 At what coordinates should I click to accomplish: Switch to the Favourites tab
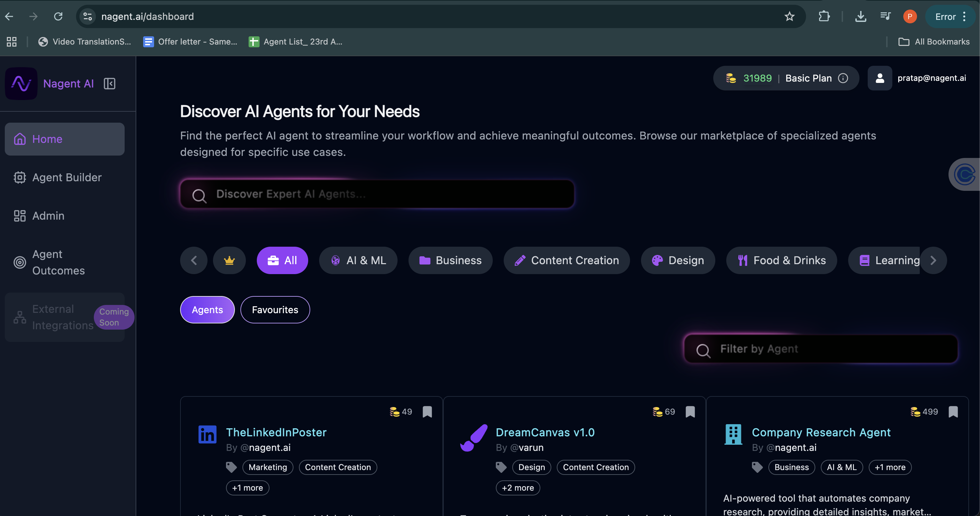(275, 310)
